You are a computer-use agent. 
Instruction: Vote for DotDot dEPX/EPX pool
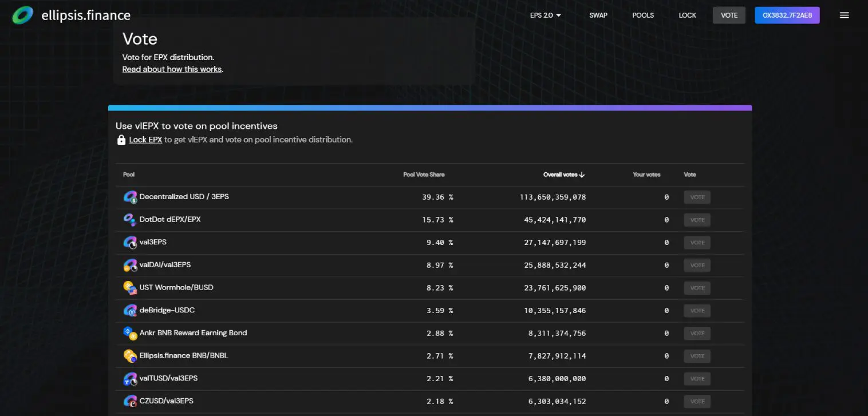[697, 220]
